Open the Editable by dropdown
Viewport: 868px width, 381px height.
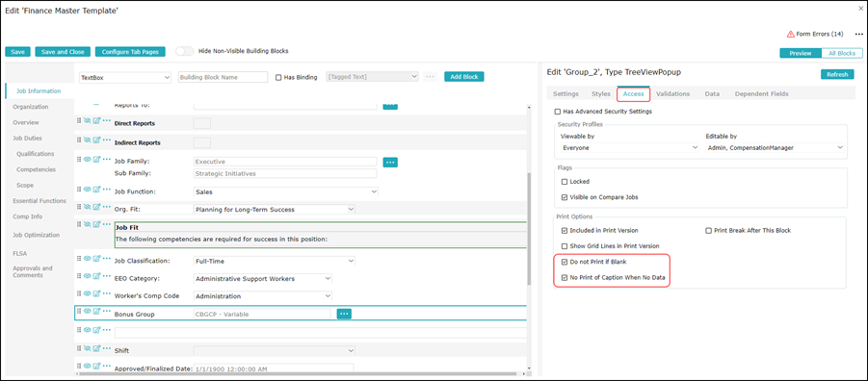pos(775,147)
